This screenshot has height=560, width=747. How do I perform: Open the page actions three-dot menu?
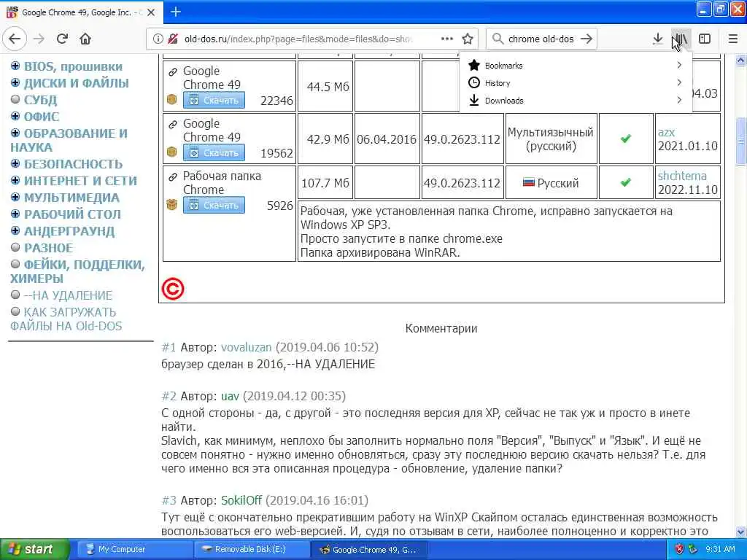coord(447,39)
